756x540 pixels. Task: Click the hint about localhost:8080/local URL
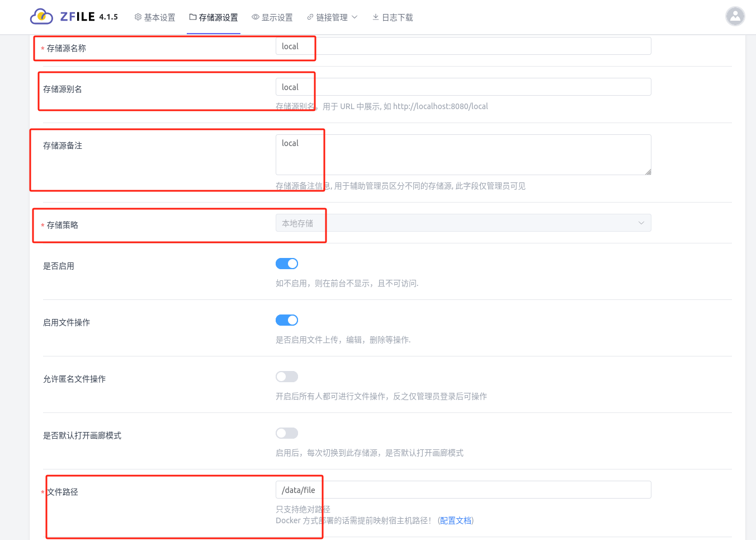(x=382, y=106)
